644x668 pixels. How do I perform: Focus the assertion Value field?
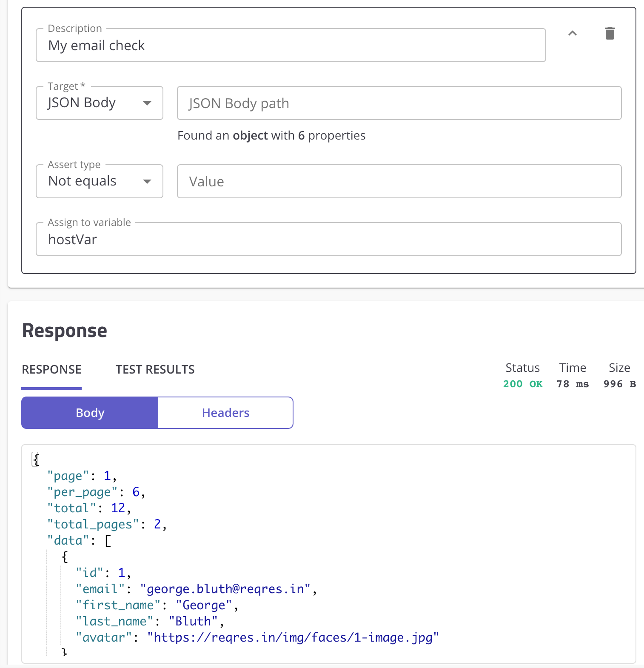[399, 181]
